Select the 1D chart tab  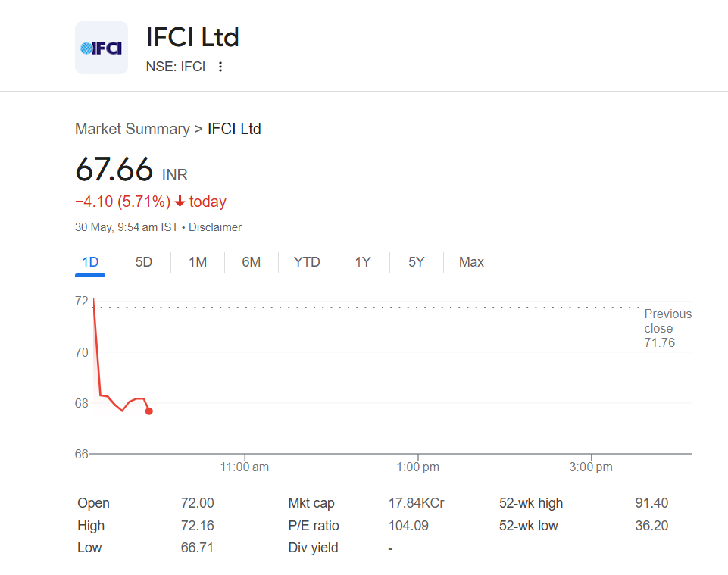click(90, 262)
